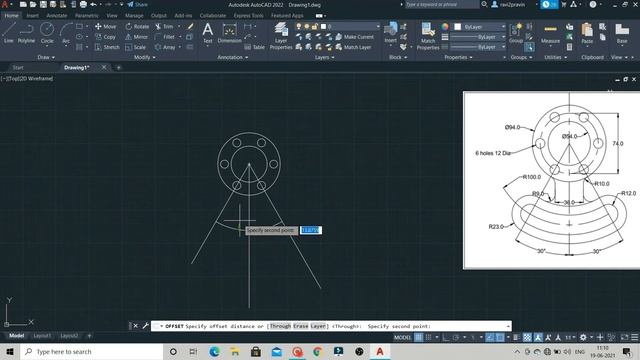Image resolution: width=640 pixels, height=360 pixels.
Task: Insert a Table
Action: pyautogui.click(x=254, y=47)
